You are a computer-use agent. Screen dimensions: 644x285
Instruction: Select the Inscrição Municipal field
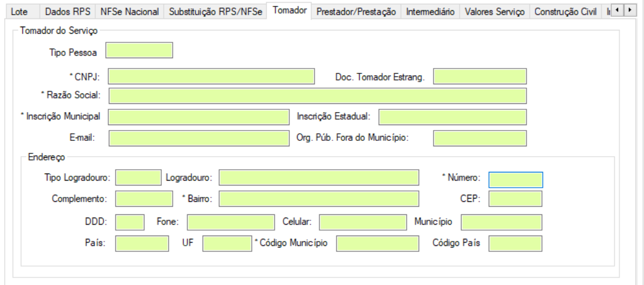coord(199,116)
